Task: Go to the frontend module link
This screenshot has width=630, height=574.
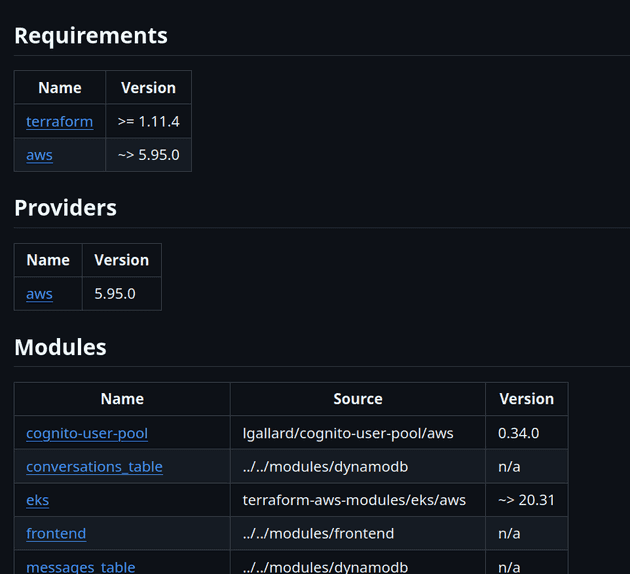Action: [x=56, y=533]
